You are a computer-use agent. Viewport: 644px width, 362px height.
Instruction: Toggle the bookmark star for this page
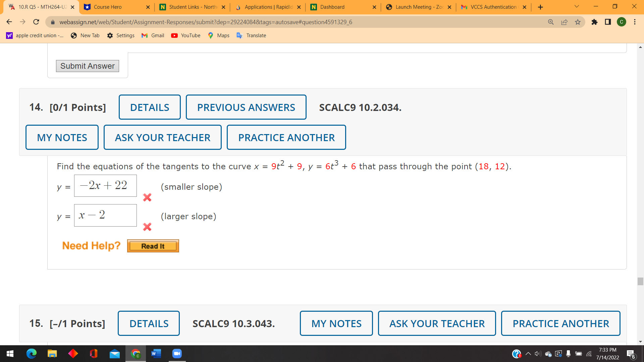tap(578, 22)
